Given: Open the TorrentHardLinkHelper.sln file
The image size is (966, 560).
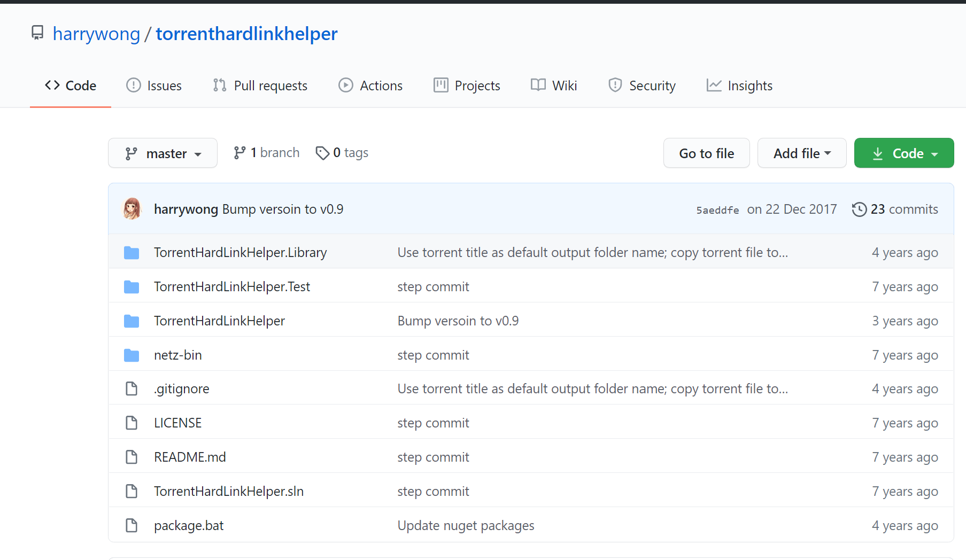Looking at the screenshot, I should pyautogui.click(x=229, y=492).
